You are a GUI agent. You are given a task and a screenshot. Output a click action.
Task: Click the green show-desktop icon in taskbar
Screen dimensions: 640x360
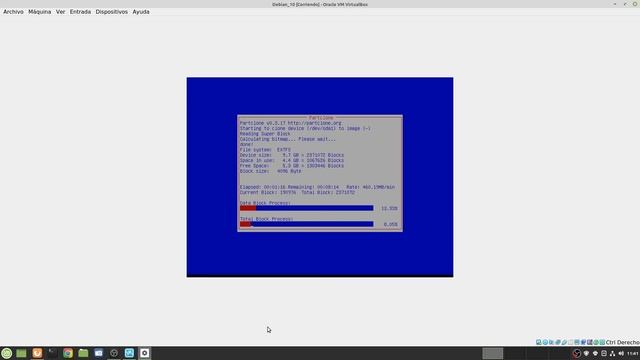coord(21,353)
